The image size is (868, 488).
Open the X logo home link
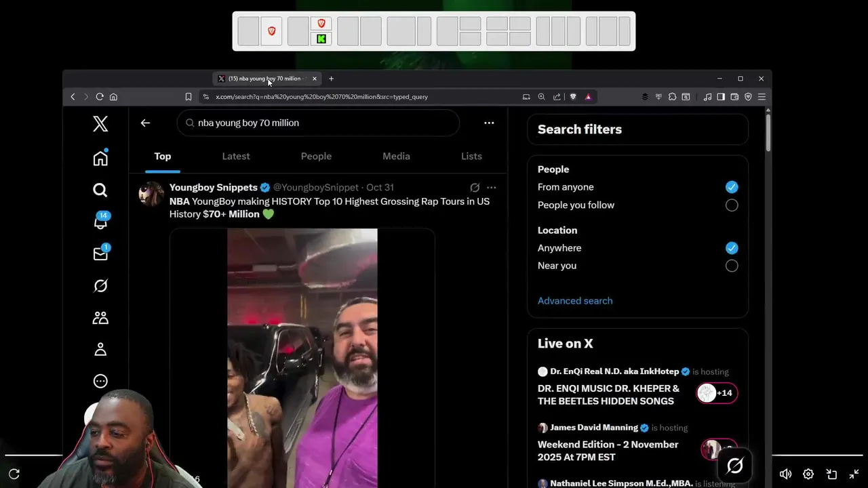(x=100, y=124)
